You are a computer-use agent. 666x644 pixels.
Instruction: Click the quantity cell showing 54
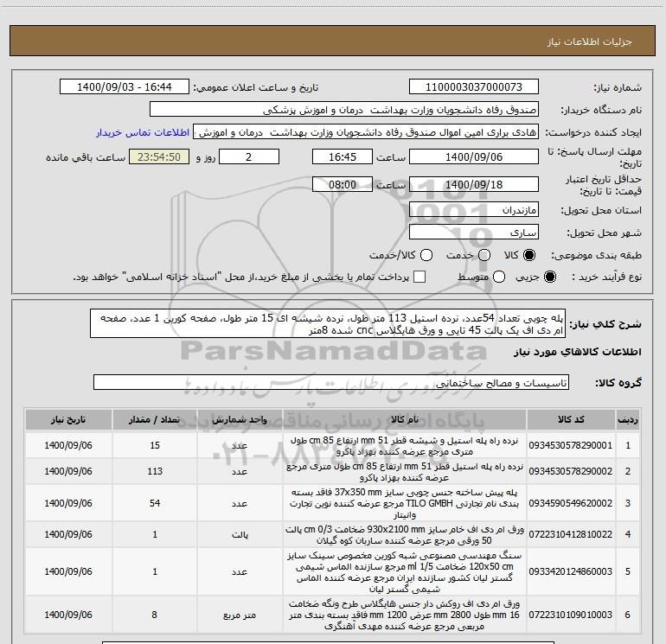[x=155, y=503]
